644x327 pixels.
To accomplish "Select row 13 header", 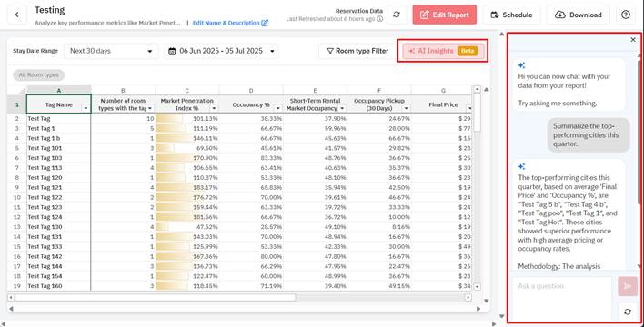I will pyautogui.click(x=17, y=227).
